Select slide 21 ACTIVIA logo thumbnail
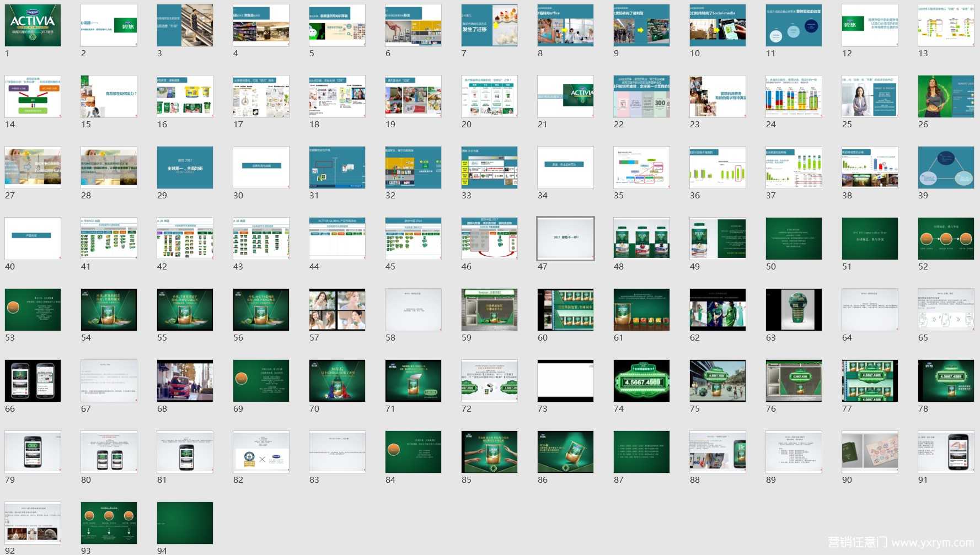This screenshot has width=980, height=555. [x=566, y=96]
